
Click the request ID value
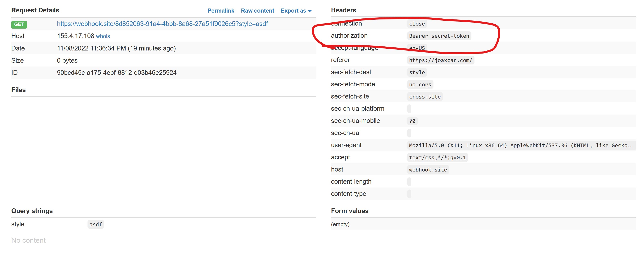coord(117,73)
